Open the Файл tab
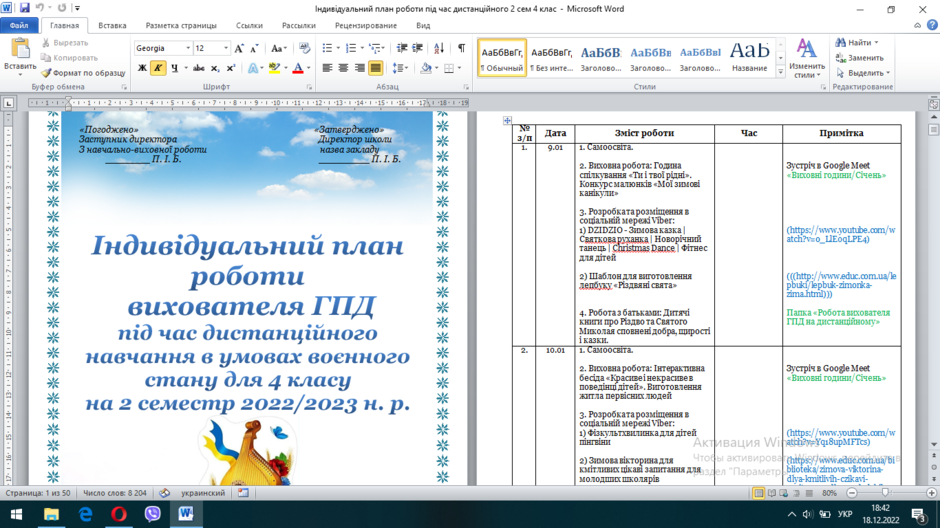Image resolution: width=940 pixels, height=528 pixels. coord(19,25)
